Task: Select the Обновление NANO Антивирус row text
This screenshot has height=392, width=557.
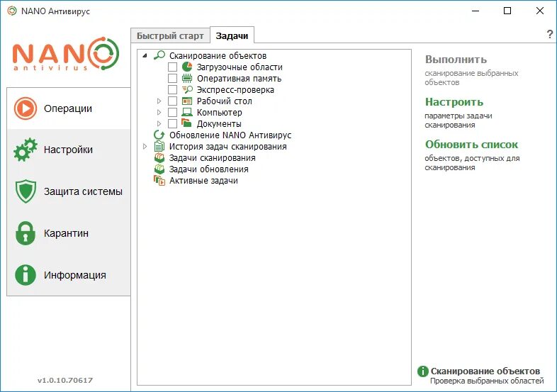Action: tap(230, 135)
